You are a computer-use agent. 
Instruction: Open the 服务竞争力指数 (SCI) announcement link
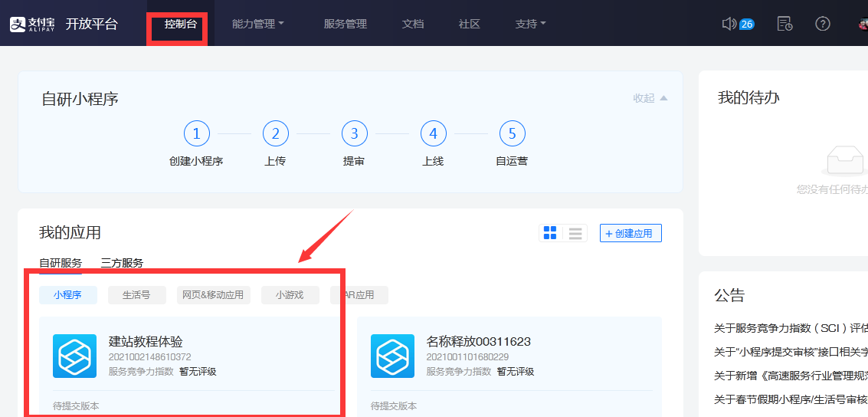click(791, 328)
